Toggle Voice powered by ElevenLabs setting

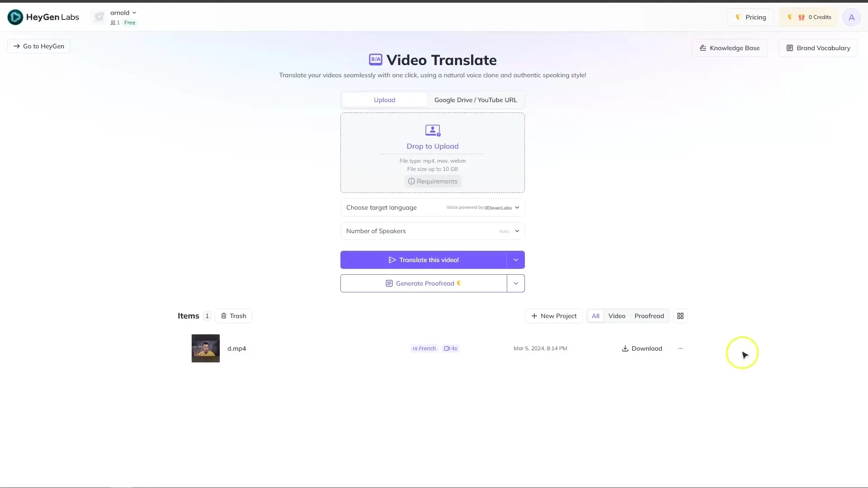coord(516,207)
